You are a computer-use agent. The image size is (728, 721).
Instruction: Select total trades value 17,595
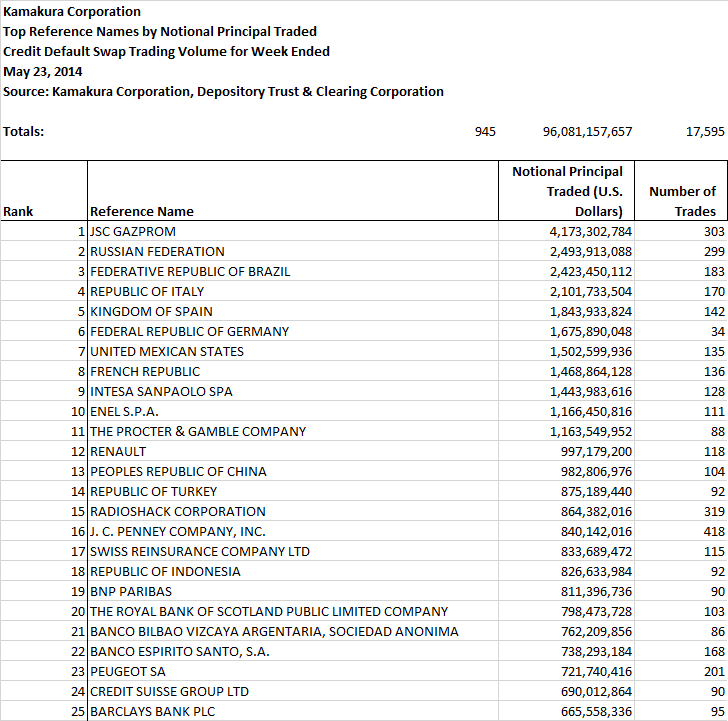click(x=705, y=131)
